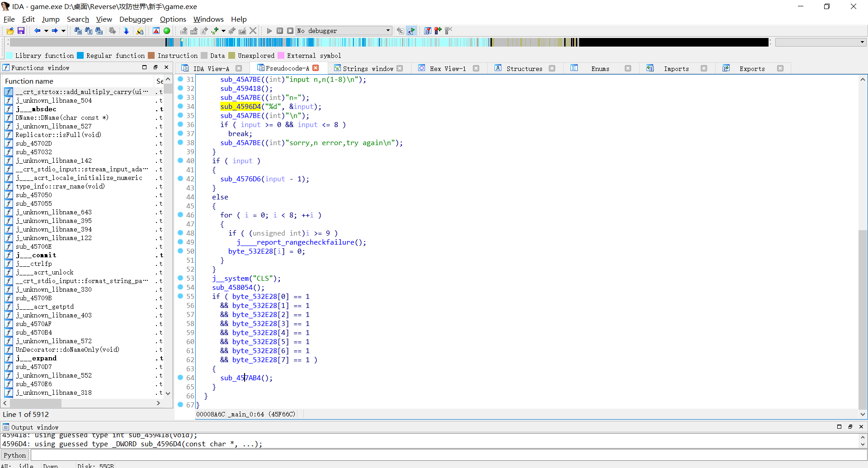Close the Pseudocode-A tab
Viewport: 868px width, 468px height.
point(316,68)
